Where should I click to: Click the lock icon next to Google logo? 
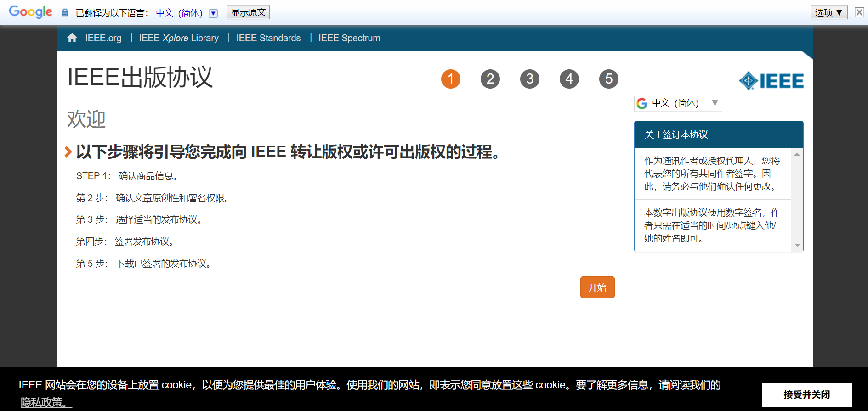click(65, 12)
